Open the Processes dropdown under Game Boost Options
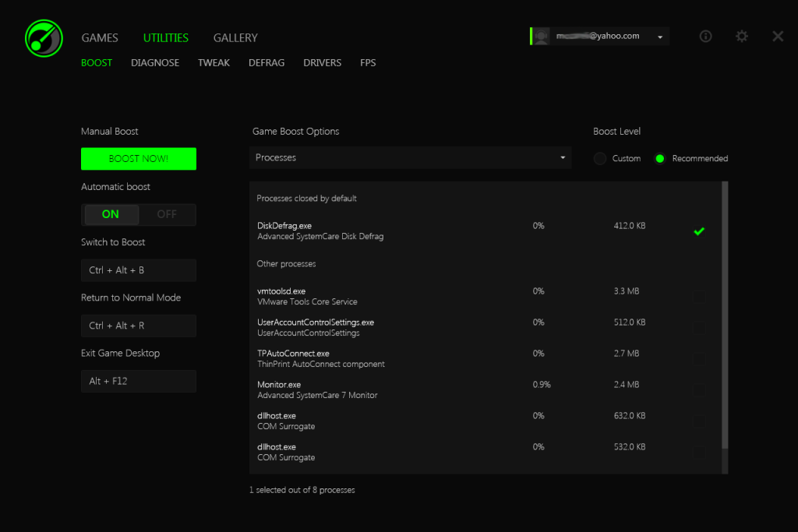Image resolution: width=798 pixels, height=532 pixels. click(410, 157)
